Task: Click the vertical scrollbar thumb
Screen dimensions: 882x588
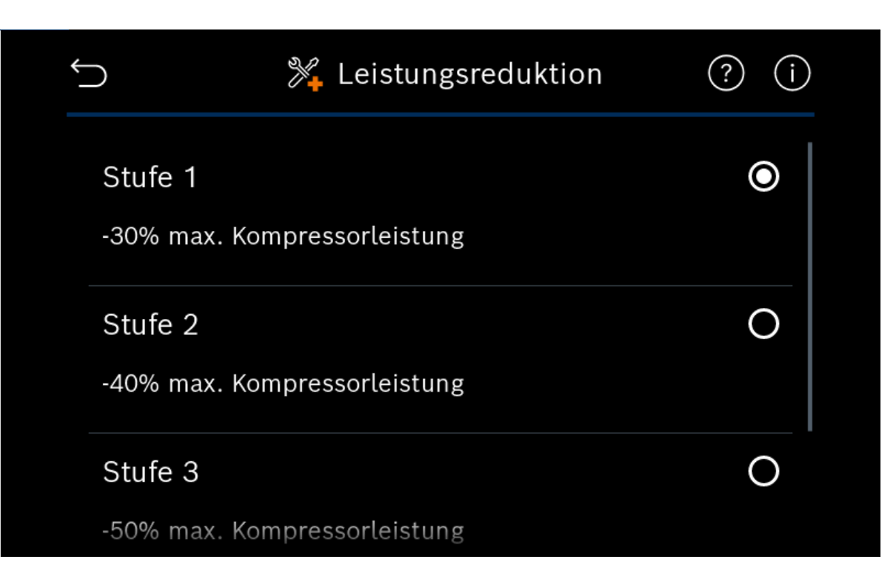Action: click(x=810, y=287)
